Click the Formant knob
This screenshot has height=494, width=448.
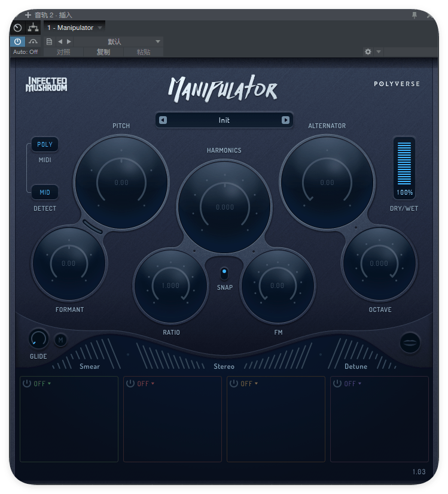click(69, 263)
